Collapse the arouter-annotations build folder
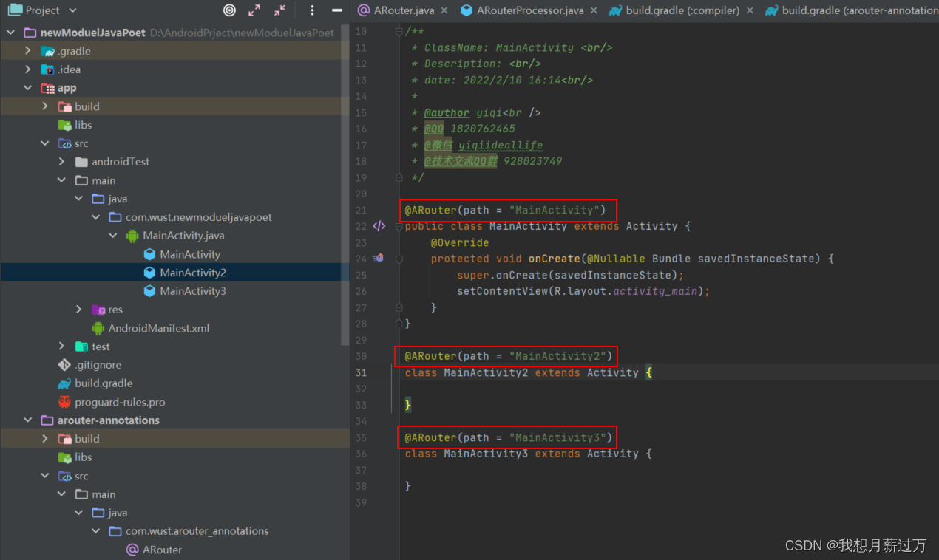 pos(45,438)
